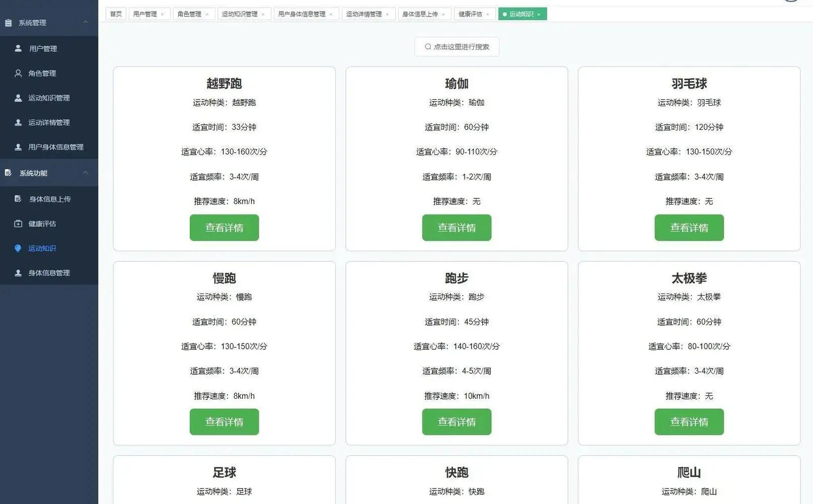Select the 用户身体信息管理 icon
Image resolution: width=813 pixels, height=504 pixels.
(x=19, y=147)
